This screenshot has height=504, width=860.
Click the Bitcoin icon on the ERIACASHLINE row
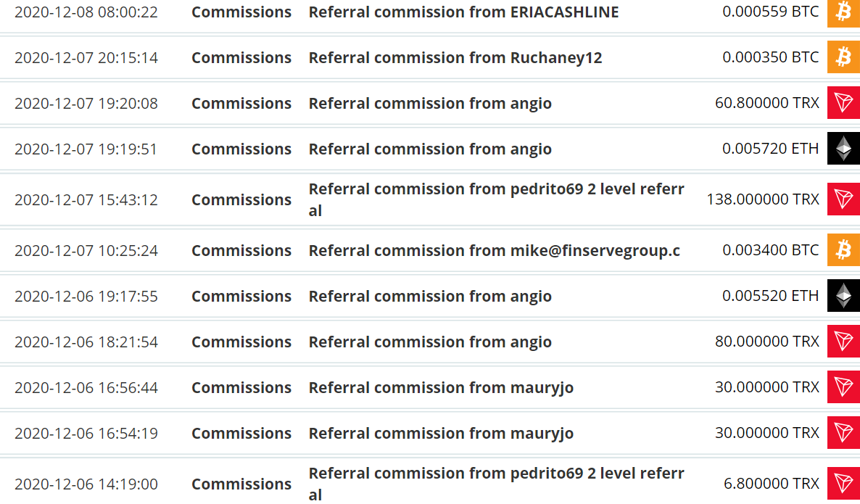pyautogui.click(x=843, y=12)
